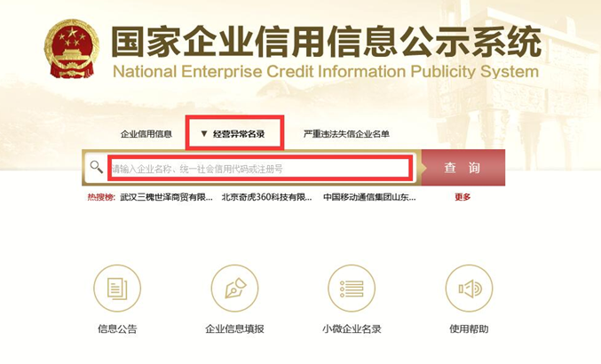The height and width of the screenshot is (364, 601).
Task: Click the black triangle beside 经营异常名录
Action: (x=204, y=134)
